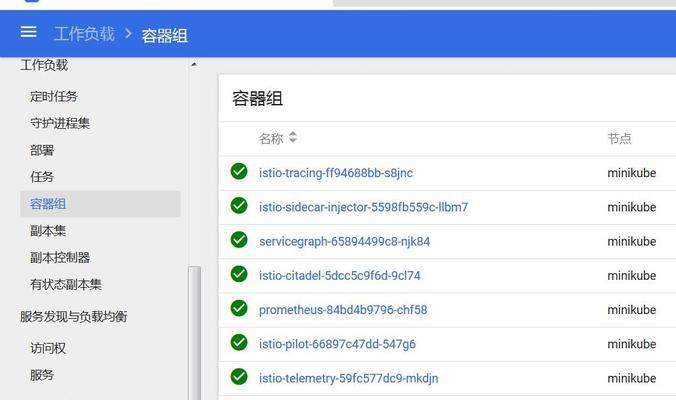676x400 pixels.
Task: Click minikube node in istio-sidecar-injector row
Action: click(632, 207)
